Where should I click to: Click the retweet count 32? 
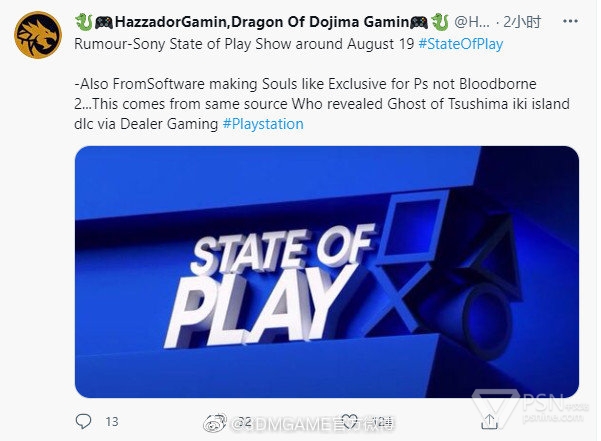coord(243,421)
